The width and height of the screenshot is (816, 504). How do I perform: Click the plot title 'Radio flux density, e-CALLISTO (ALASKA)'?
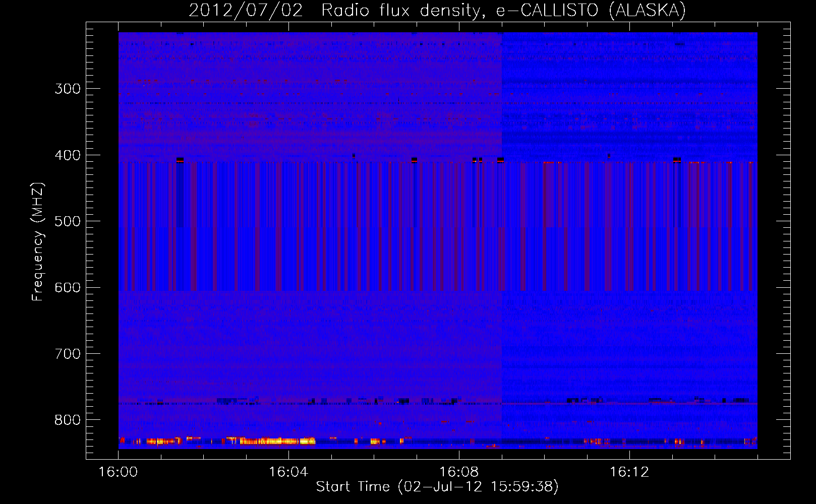click(503, 10)
